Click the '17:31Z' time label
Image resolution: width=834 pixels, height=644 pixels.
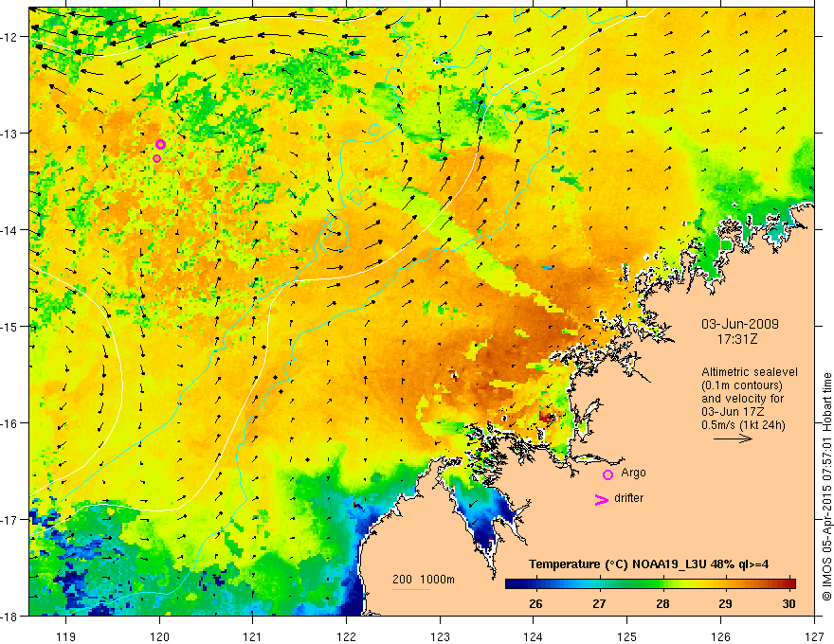coord(736,339)
